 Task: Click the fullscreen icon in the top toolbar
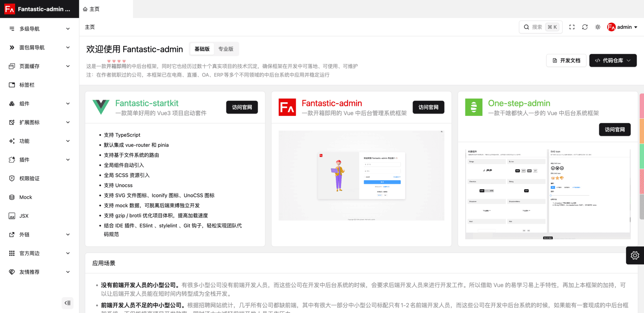pos(572,27)
